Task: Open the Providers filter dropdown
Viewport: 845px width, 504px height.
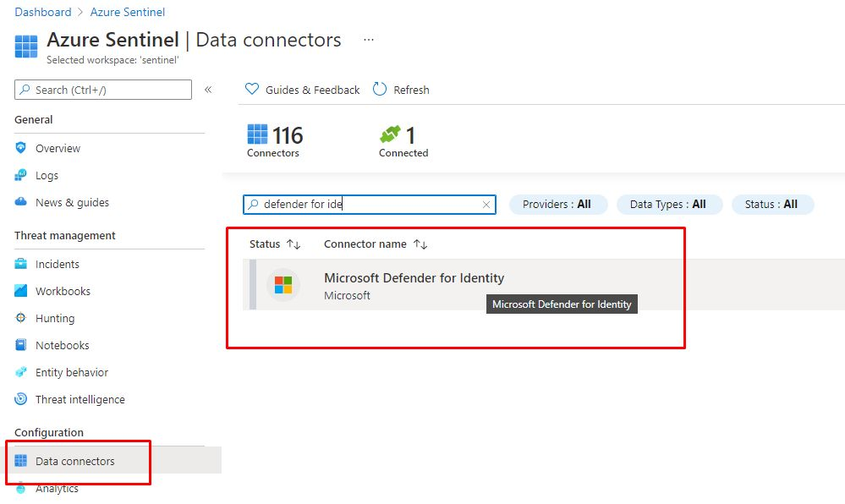Action: 557,204
